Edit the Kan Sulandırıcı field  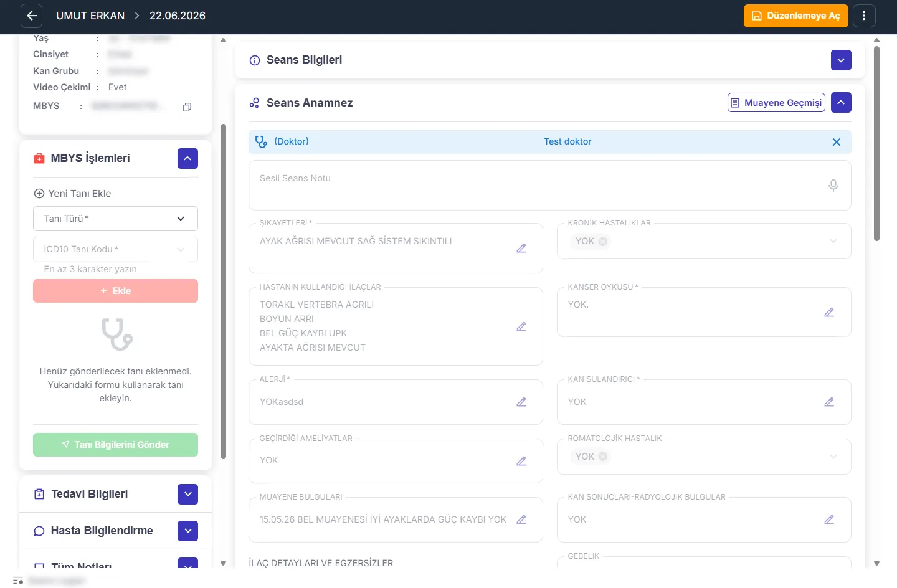pos(829,402)
